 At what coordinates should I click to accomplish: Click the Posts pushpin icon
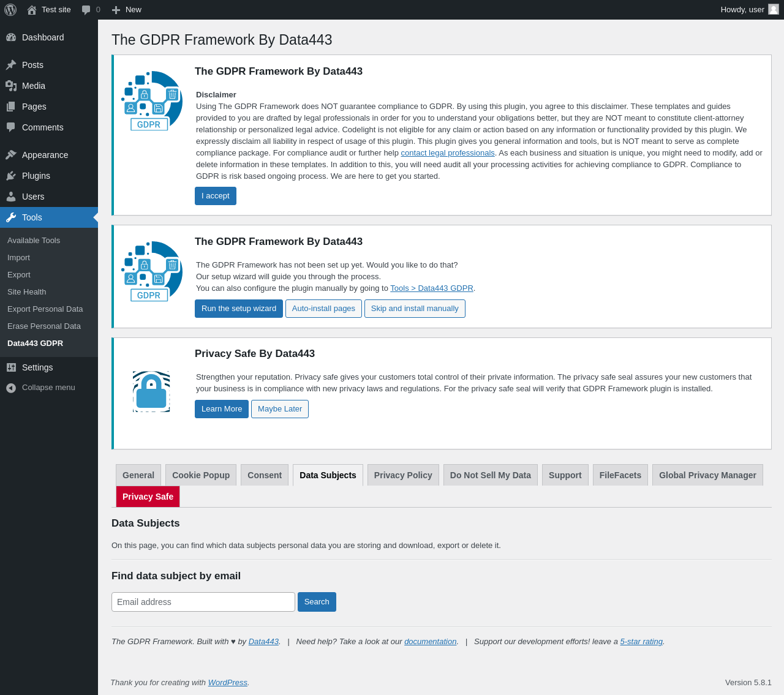11,65
